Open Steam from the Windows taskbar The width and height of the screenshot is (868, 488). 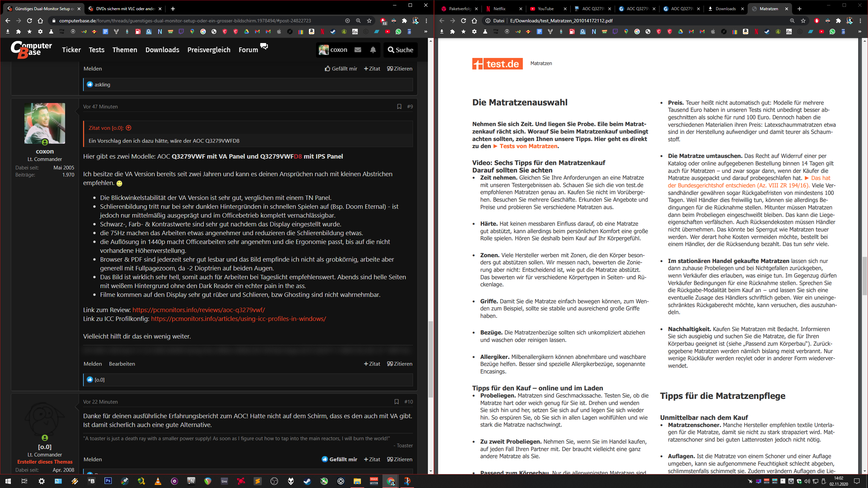tap(307, 481)
